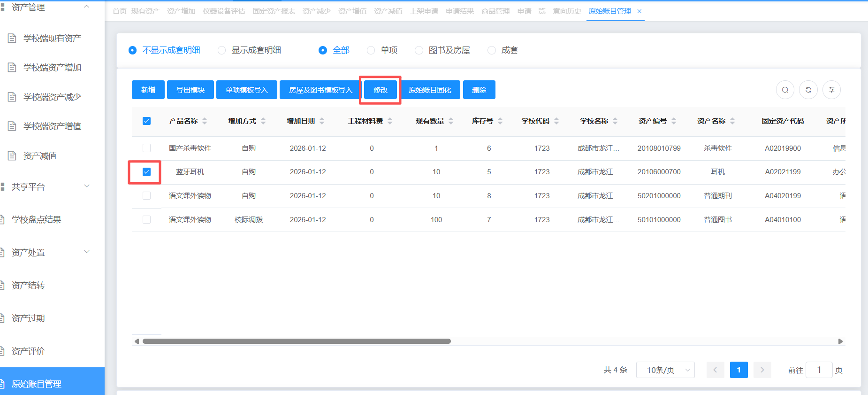The image size is (868, 395).
Task: Select the 显示成套明细 radio option
Action: (222, 50)
